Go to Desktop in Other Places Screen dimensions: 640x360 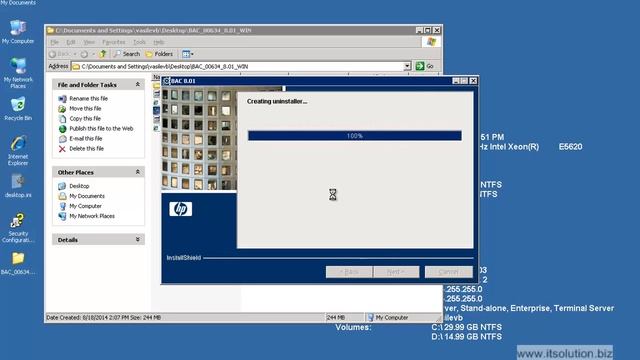pyautogui.click(x=79, y=186)
